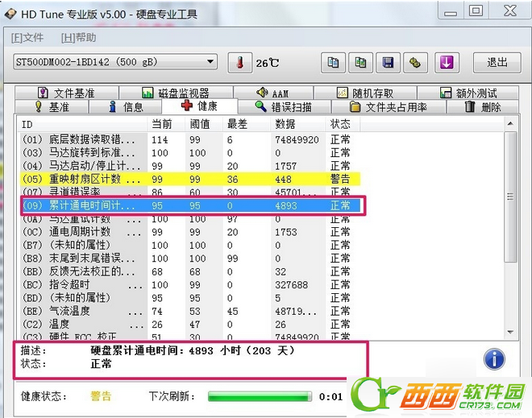This screenshot has width=532, height=418.
Task: Switch to the 额外测试 tab
Action: click(468, 93)
